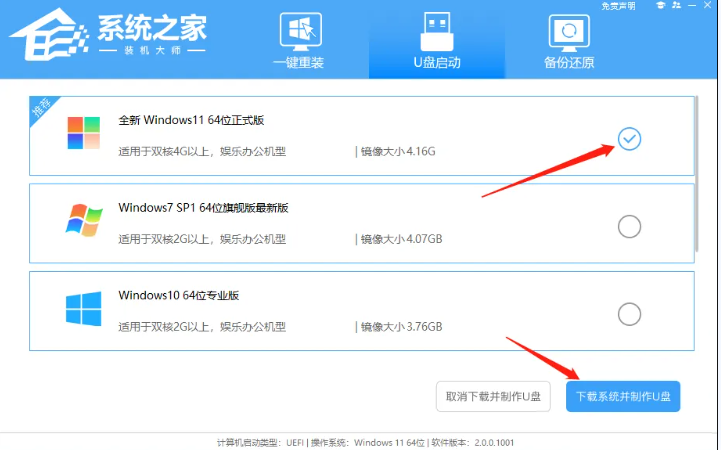This screenshot has height=450, width=721.
Task: Click the Windows7 SP1 64位旗舰版最新版 title
Action: pyautogui.click(x=203, y=208)
